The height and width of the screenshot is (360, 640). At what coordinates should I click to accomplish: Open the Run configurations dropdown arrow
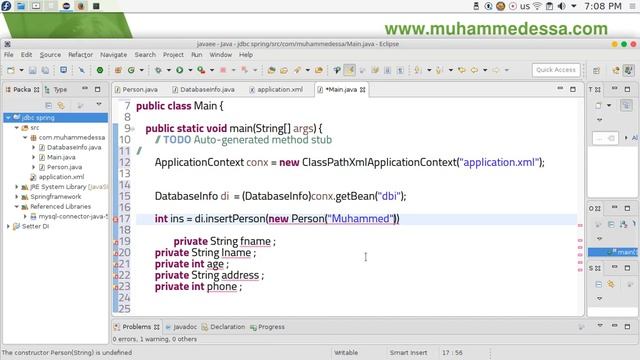(x=190, y=70)
